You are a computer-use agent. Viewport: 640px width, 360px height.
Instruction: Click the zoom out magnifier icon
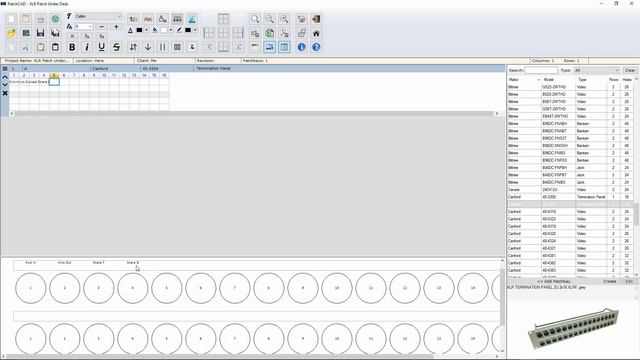tap(269, 19)
